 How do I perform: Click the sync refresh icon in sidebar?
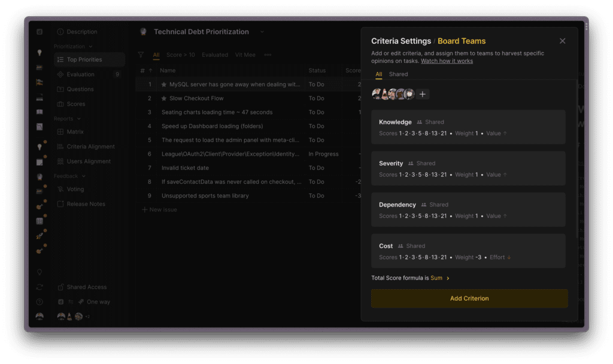pos(40,287)
